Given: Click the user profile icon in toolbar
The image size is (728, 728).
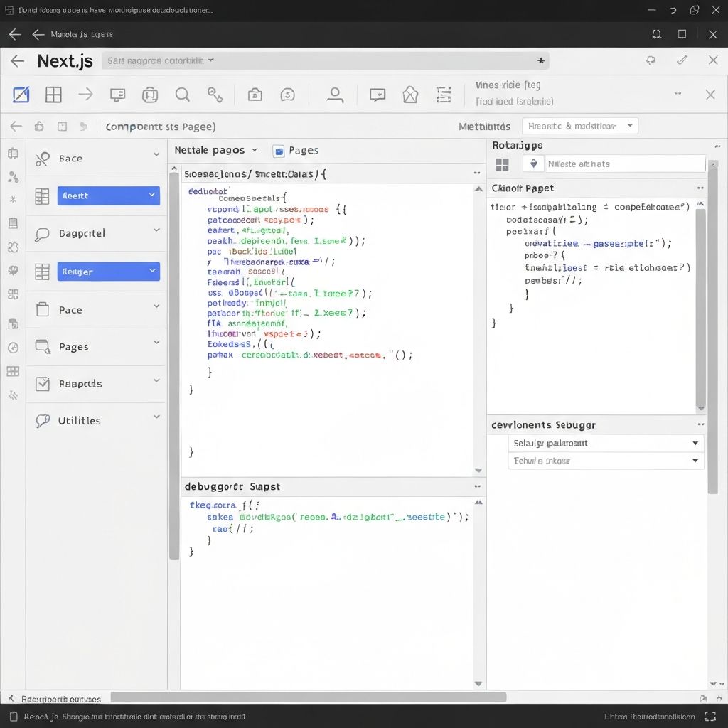Looking at the screenshot, I should 335,95.
